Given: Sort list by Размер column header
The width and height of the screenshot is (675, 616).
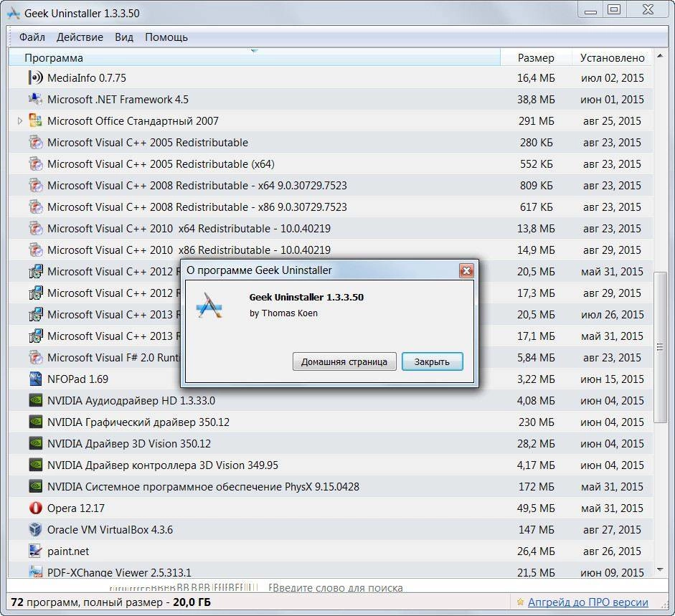Looking at the screenshot, I should point(536,57).
